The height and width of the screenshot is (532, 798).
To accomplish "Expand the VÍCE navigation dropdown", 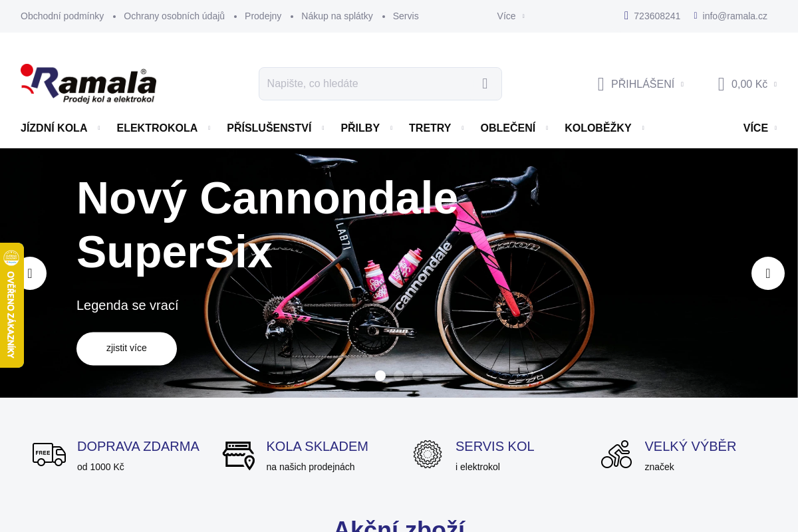I will coord(760,128).
